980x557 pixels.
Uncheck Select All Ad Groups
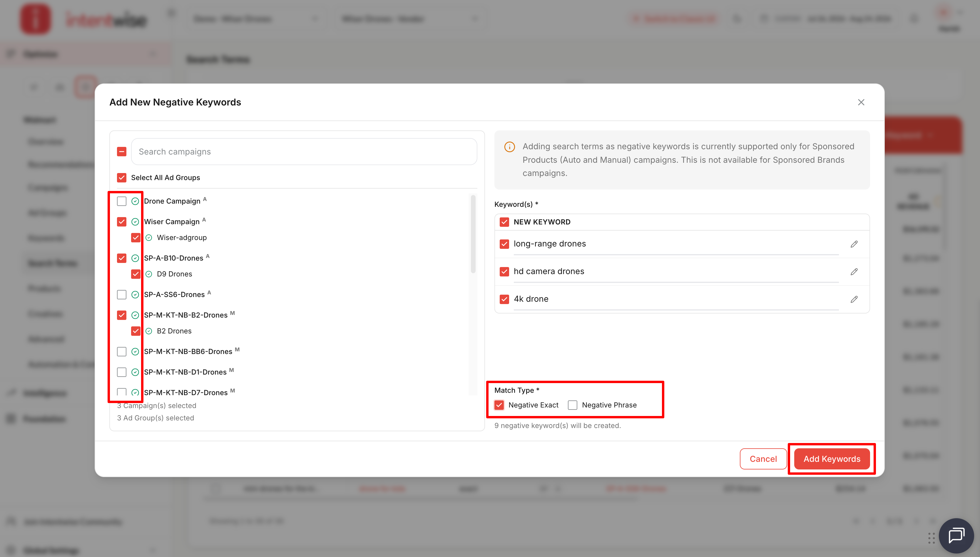pyautogui.click(x=122, y=177)
